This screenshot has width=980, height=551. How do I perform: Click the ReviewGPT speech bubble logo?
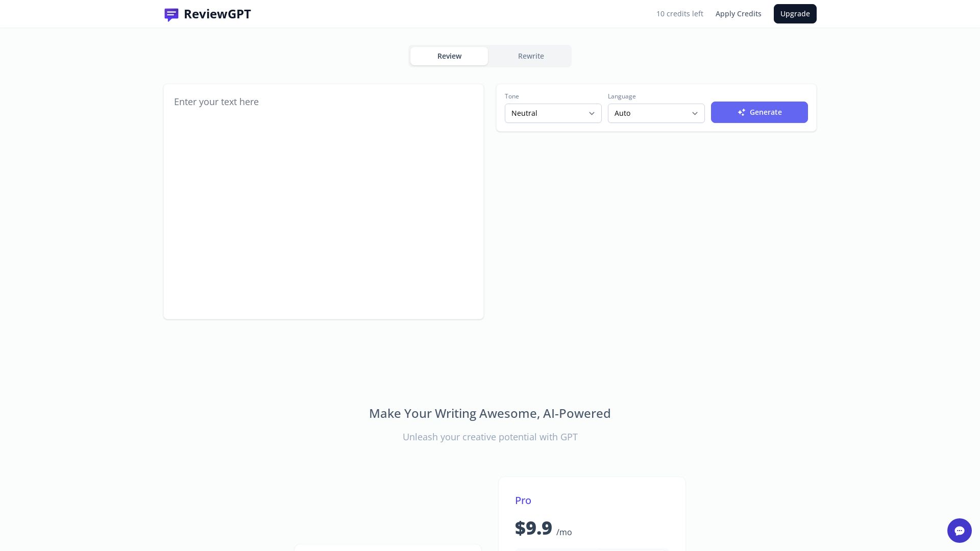point(171,14)
